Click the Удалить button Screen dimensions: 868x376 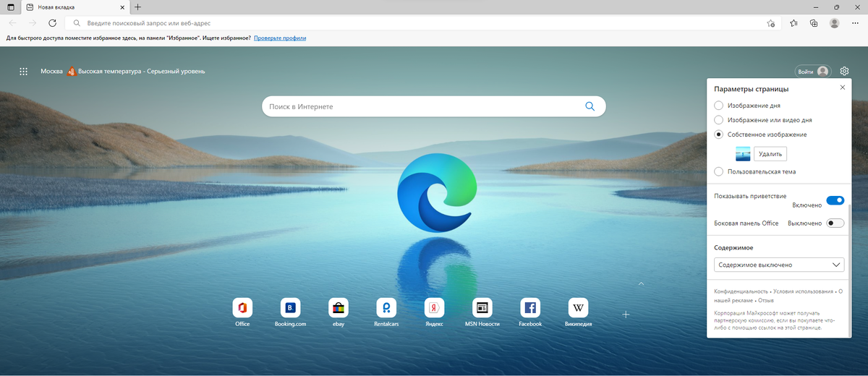pyautogui.click(x=770, y=153)
